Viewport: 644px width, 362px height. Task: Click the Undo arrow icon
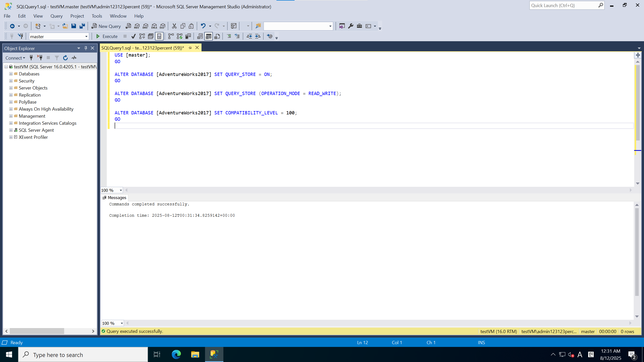[x=203, y=26]
